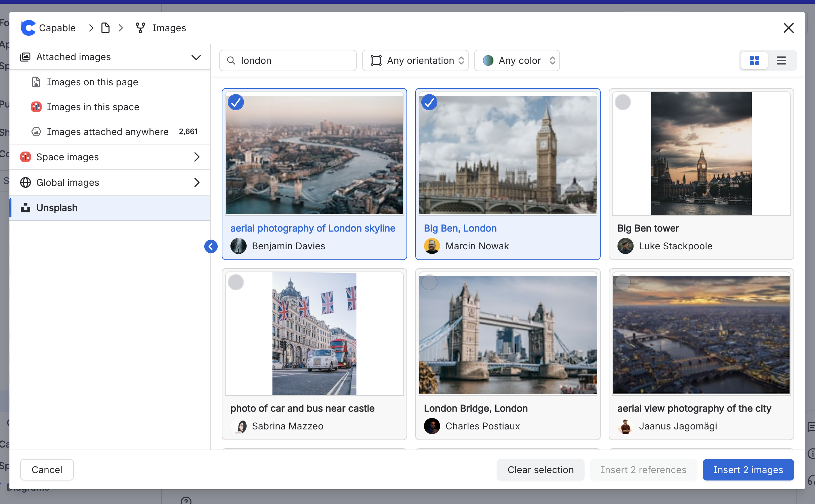Click the page document breadcrumb icon
Image resolution: width=815 pixels, height=504 pixels.
[x=105, y=28]
